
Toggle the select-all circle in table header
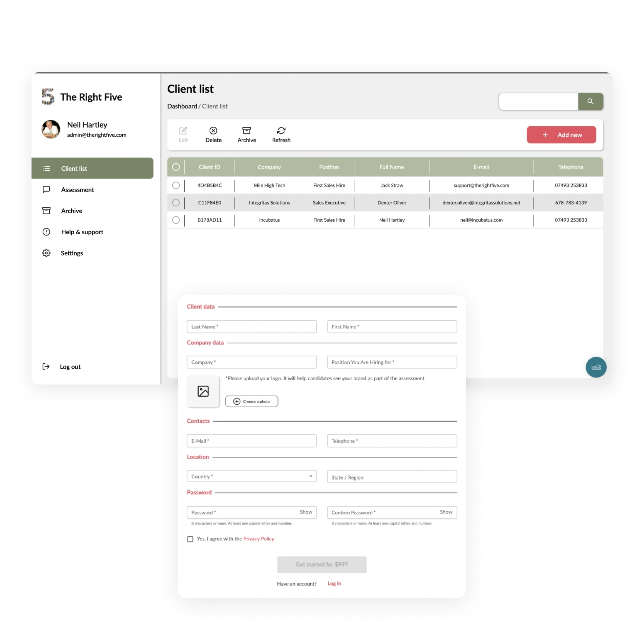[x=176, y=167]
